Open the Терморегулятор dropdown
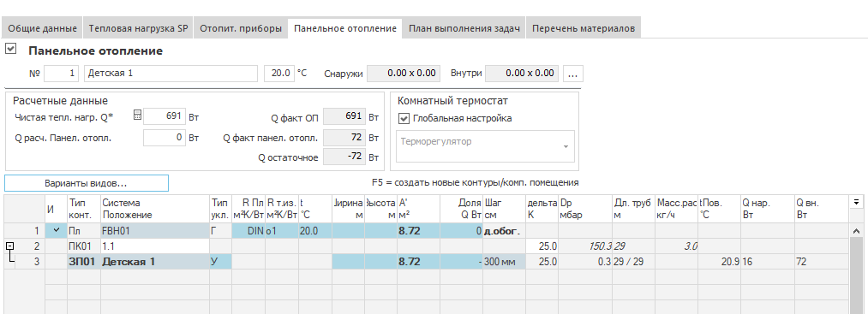Image resolution: width=868 pixels, height=314 pixels. (566, 146)
